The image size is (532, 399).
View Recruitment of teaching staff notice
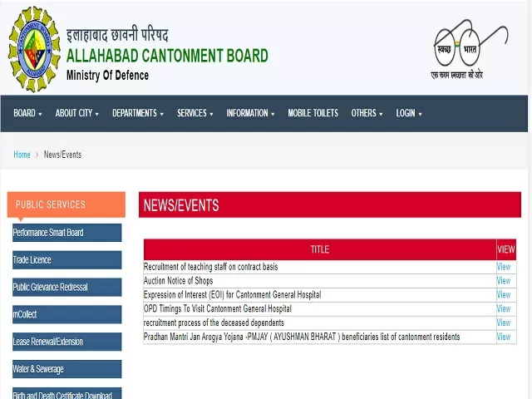point(504,267)
